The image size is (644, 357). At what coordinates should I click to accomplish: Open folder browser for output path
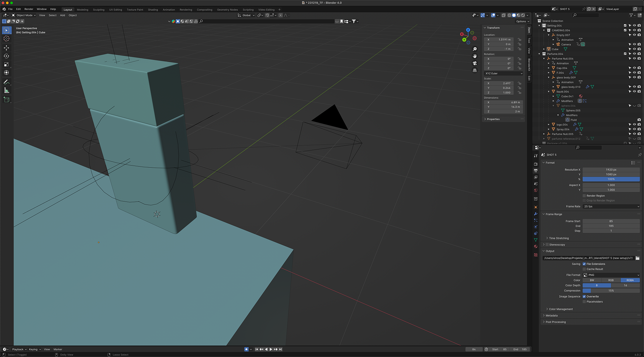coord(637,258)
